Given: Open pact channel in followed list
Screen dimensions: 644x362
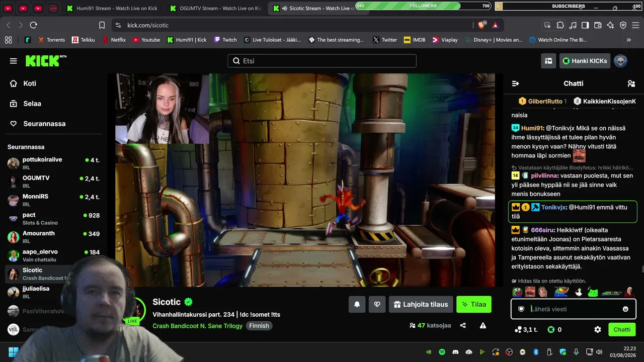Looking at the screenshot, I should 54,219.
